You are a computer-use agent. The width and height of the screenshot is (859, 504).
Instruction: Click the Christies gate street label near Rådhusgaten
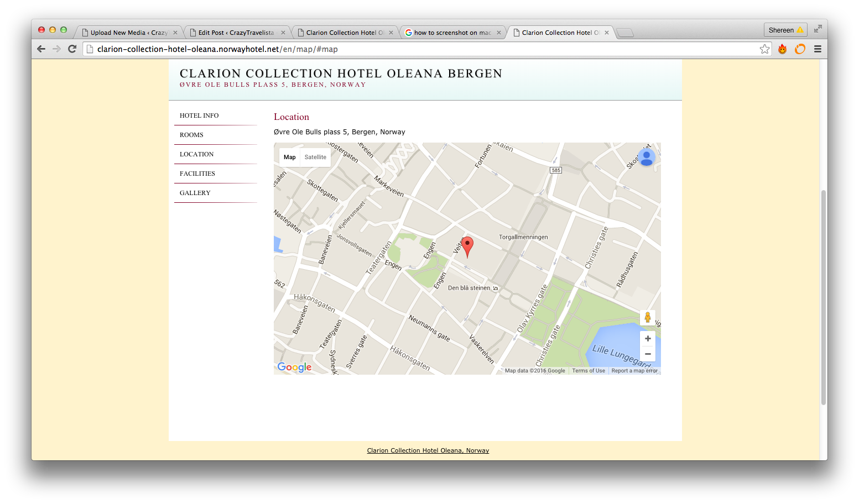click(597, 248)
